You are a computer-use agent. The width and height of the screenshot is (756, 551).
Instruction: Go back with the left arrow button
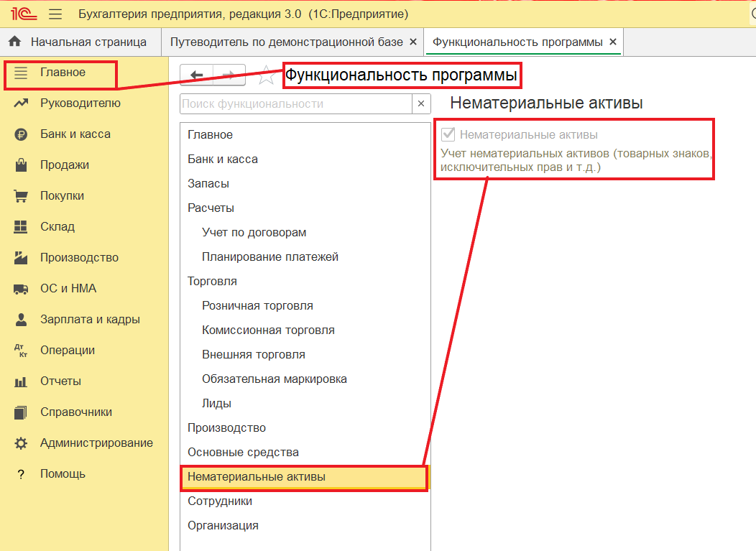coord(197,75)
